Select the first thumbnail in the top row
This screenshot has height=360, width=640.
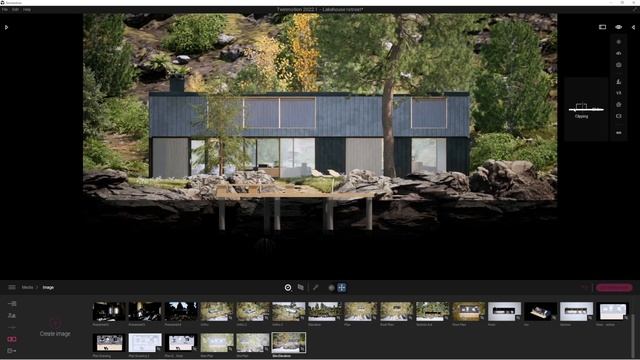click(x=109, y=311)
